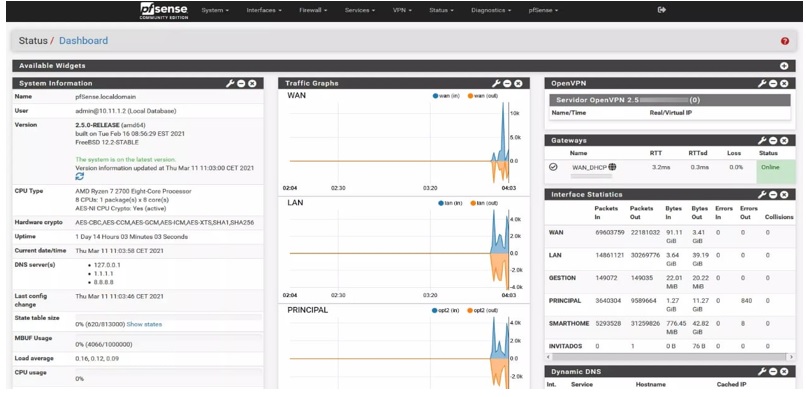
Task: Close the System Information widget
Action: [252, 83]
